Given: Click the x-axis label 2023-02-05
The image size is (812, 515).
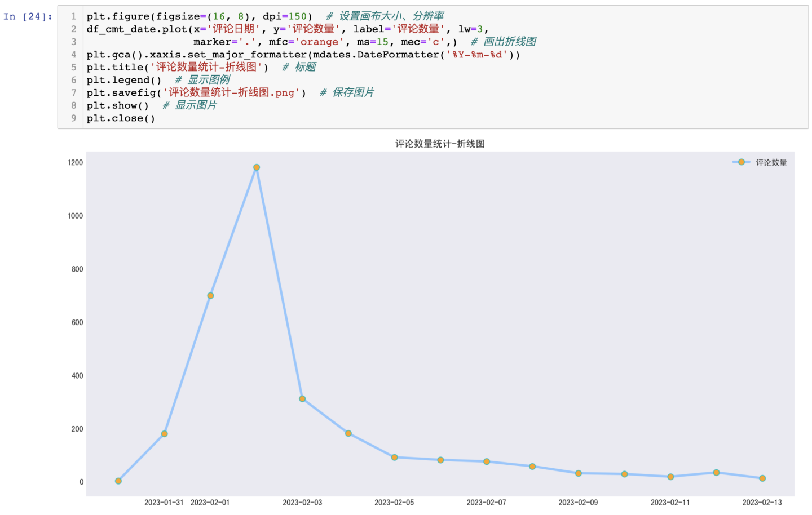Looking at the screenshot, I should [x=394, y=503].
